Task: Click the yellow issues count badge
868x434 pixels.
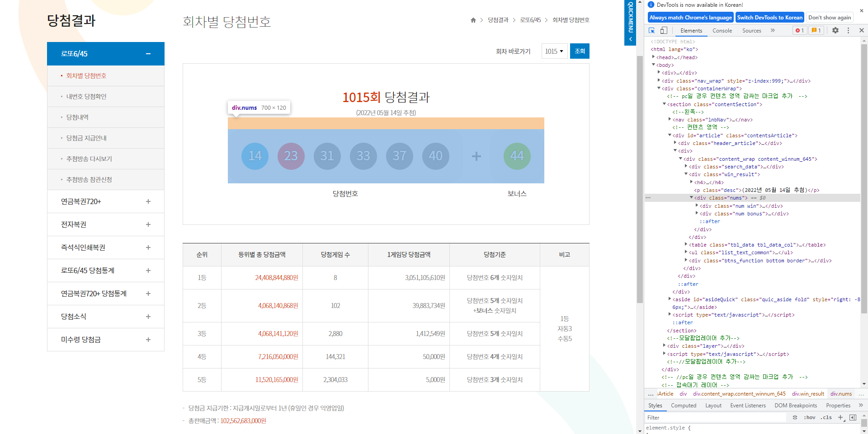Action: click(816, 30)
